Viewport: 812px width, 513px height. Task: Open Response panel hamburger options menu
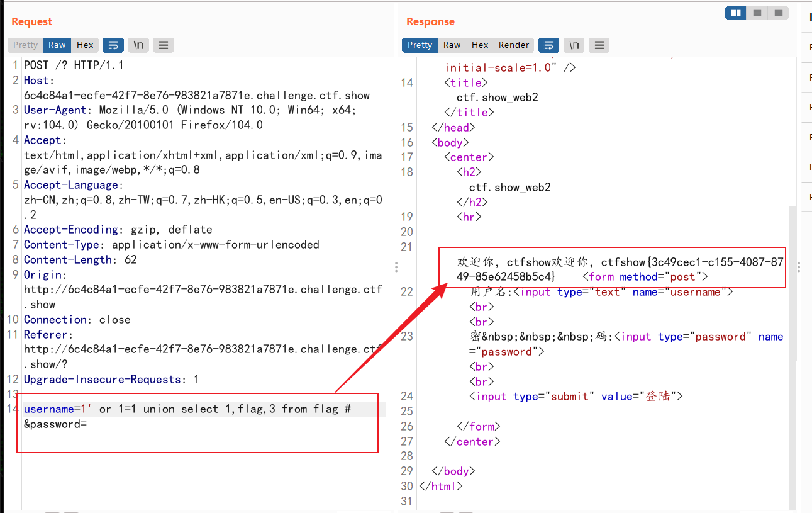(x=599, y=45)
